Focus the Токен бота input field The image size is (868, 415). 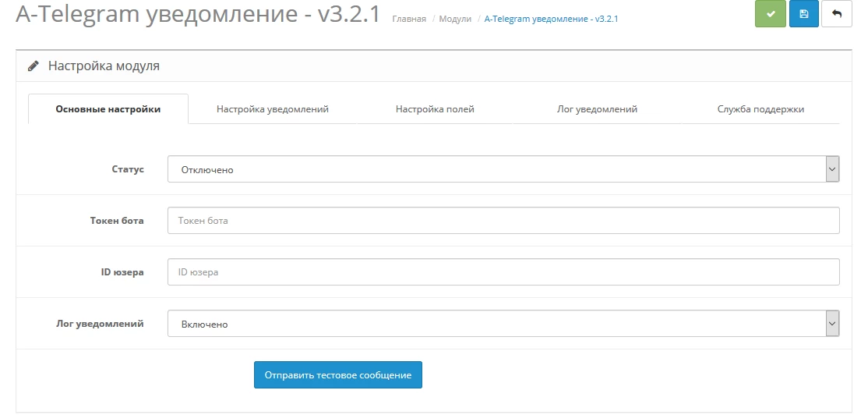[x=503, y=221]
